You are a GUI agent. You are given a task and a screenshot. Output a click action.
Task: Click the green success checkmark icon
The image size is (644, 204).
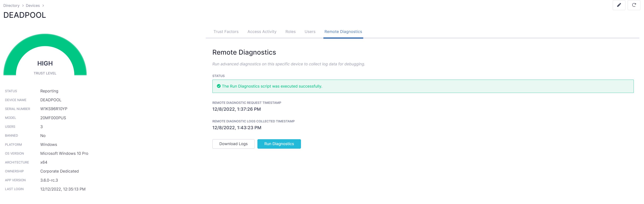coord(218,86)
